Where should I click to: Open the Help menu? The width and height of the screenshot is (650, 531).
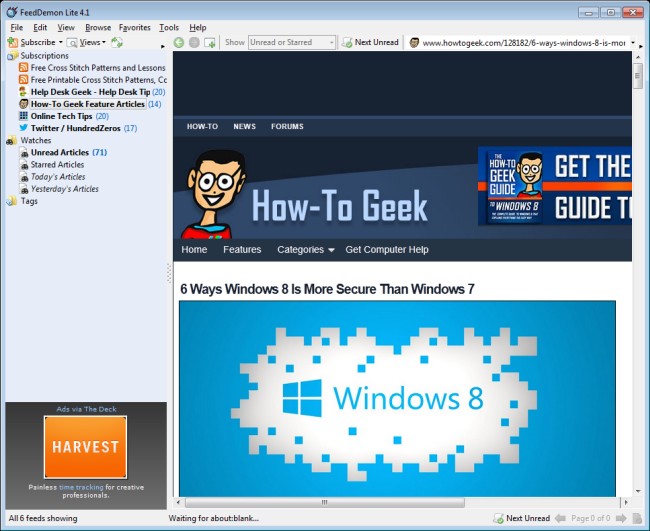[x=198, y=27]
